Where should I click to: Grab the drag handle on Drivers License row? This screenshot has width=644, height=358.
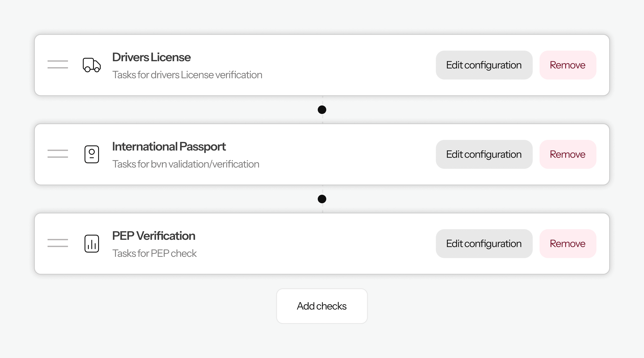58,65
